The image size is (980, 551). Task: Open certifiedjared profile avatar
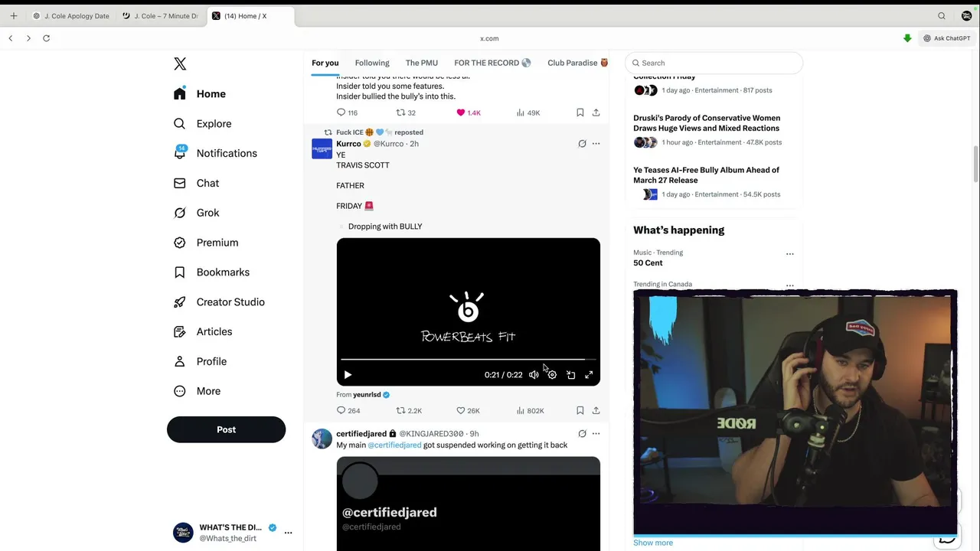pyautogui.click(x=322, y=439)
